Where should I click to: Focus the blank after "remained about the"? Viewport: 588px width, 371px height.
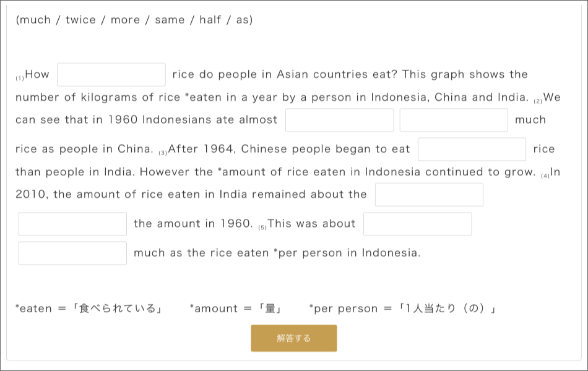coord(429,195)
